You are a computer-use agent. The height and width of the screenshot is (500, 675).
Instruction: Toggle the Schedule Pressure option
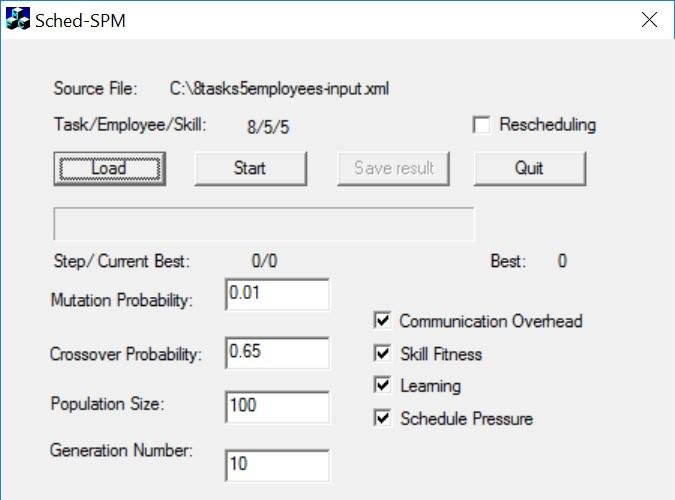click(x=382, y=418)
